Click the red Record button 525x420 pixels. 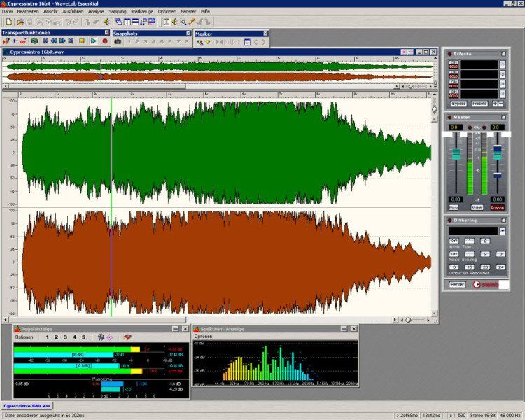tap(104, 42)
